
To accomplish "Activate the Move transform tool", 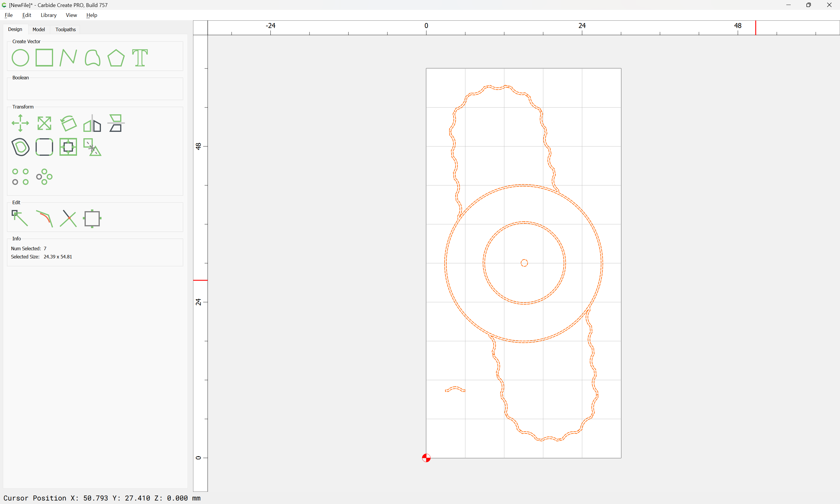I will pyautogui.click(x=20, y=123).
